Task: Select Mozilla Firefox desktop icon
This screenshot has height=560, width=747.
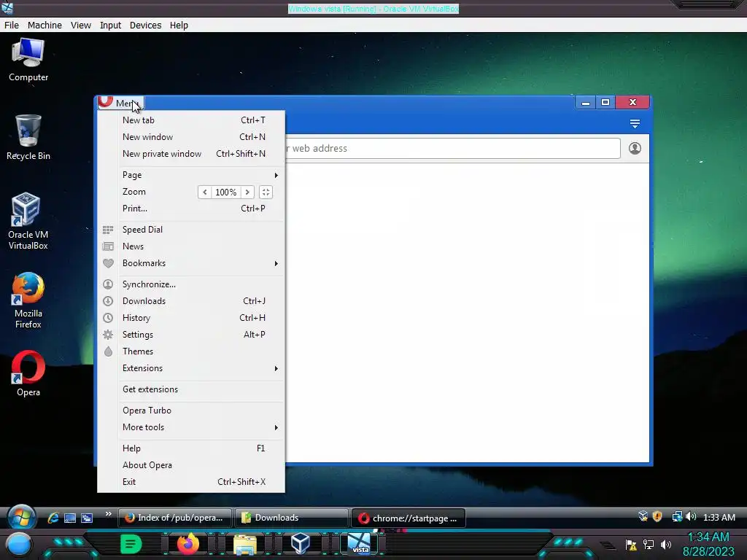Action: 28,300
